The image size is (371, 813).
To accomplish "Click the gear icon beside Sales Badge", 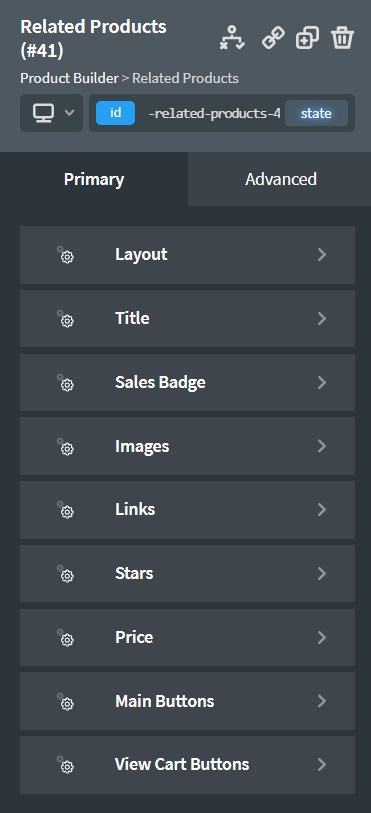I will 65,383.
